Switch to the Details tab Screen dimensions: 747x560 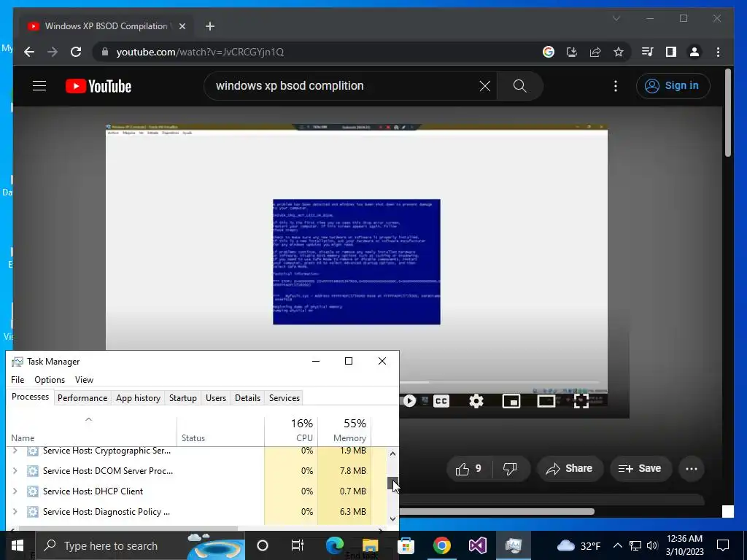pos(248,398)
